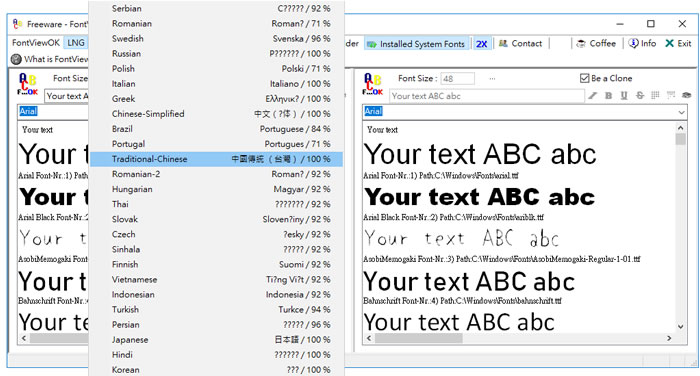The image size is (700, 376).
Task: Click the Exit toolbar label
Action: coord(684,43)
